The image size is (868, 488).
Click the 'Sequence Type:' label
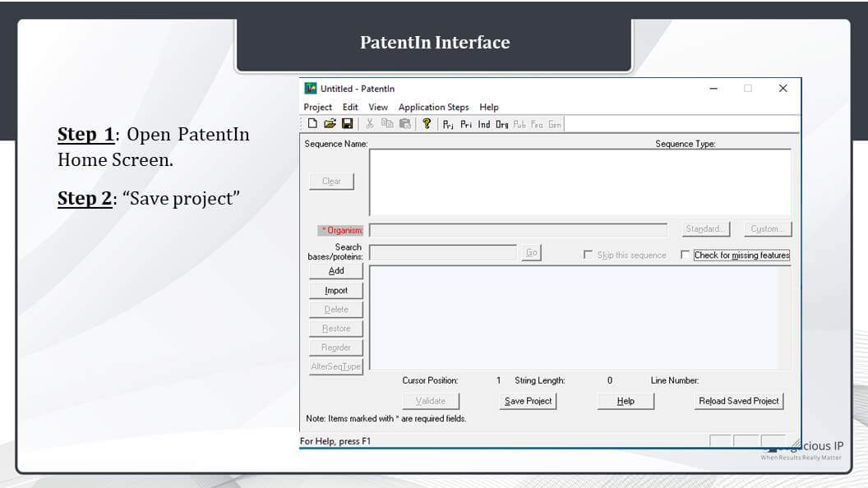click(686, 144)
